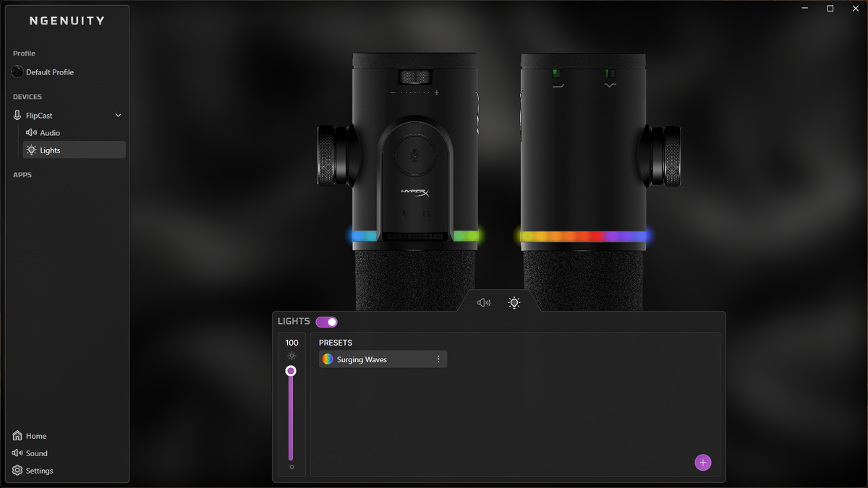Select the Surging Waves preset

point(383,359)
